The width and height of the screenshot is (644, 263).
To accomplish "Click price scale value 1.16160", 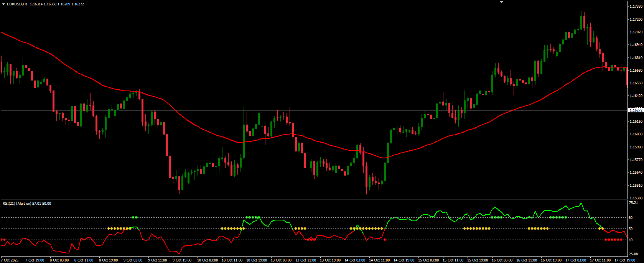I will tap(636, 122).
